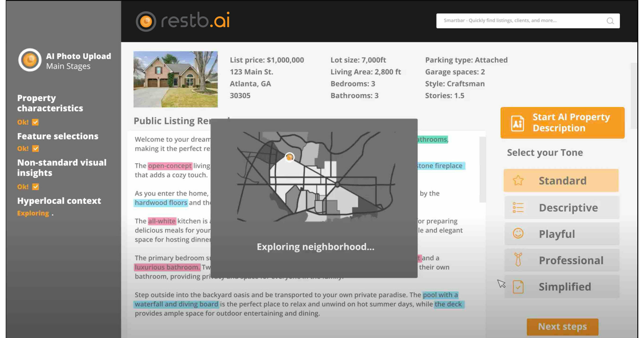Select the Descriptive tone option
The height and width of the screenshot is (338, 644).
point(561,207)
